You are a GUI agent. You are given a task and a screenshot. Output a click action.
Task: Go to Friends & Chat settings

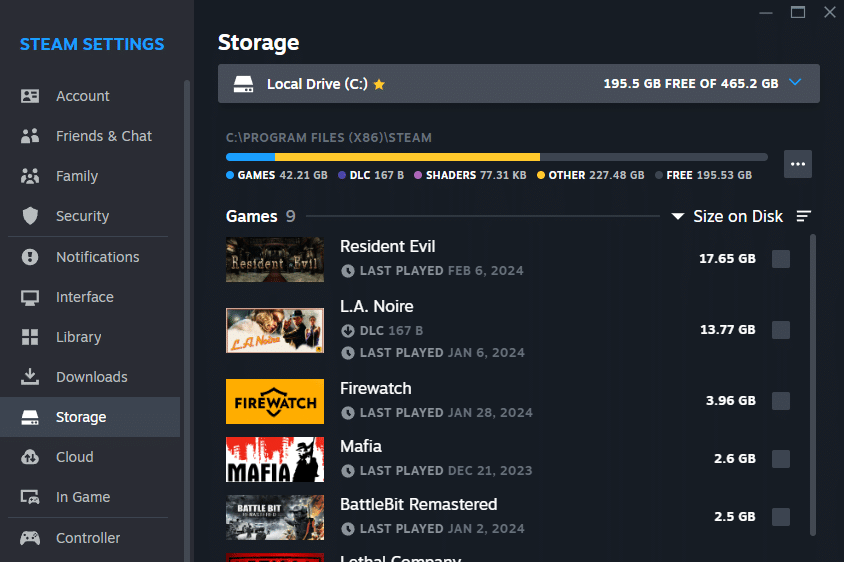tap(90, 136)
